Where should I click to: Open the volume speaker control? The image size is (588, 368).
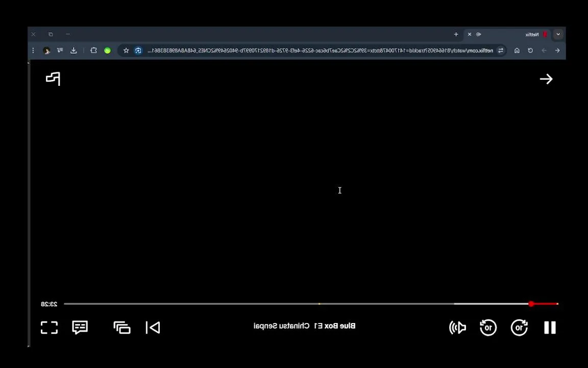point(457,328)
